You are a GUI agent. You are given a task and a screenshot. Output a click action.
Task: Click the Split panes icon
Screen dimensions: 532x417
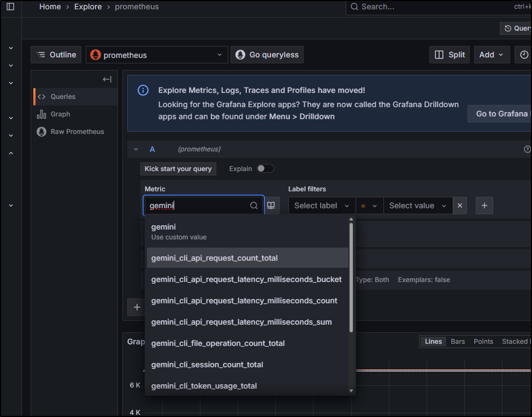tap(439, 55)
